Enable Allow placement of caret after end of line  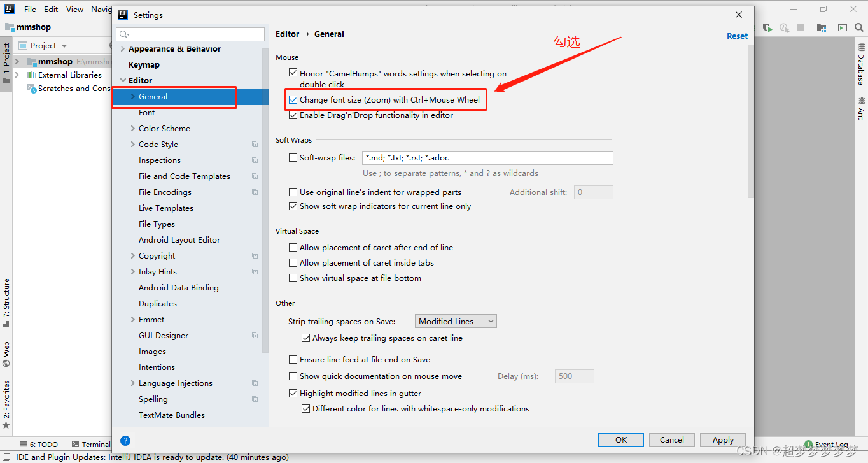293,247
